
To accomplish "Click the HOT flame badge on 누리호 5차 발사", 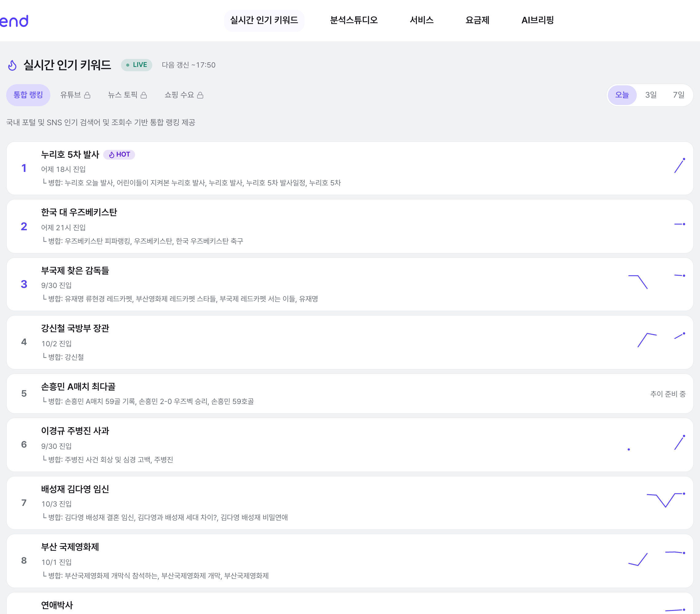I will click(119, 155).
